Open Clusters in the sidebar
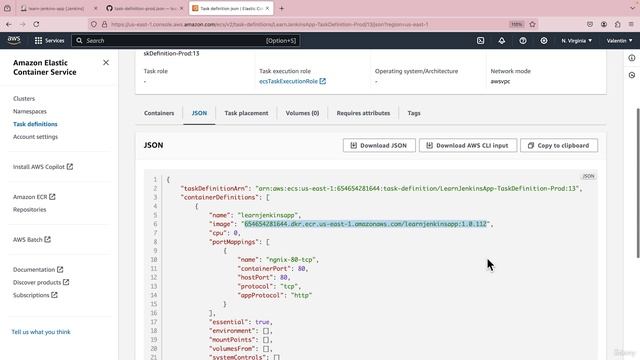Image resolution: width=640 pixels, height=360 pixels. [x=24, y=98]
